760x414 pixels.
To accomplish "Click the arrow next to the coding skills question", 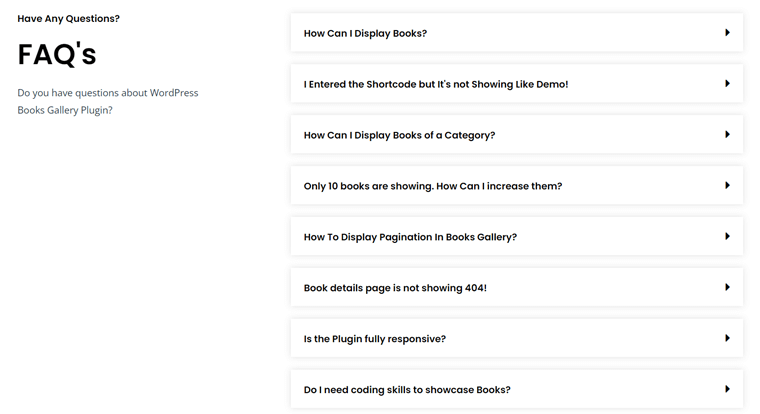I will click(x=727, y=389).
